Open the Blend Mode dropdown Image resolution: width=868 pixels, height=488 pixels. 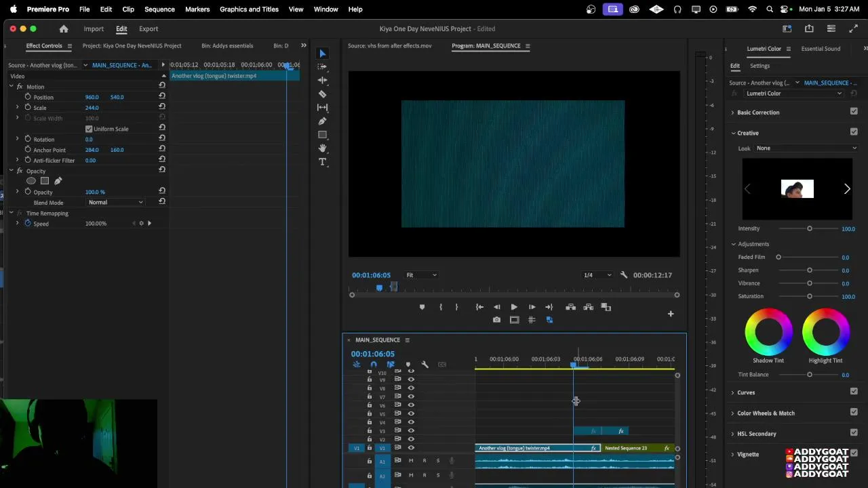pyautogui.click(x=116, y=202)
